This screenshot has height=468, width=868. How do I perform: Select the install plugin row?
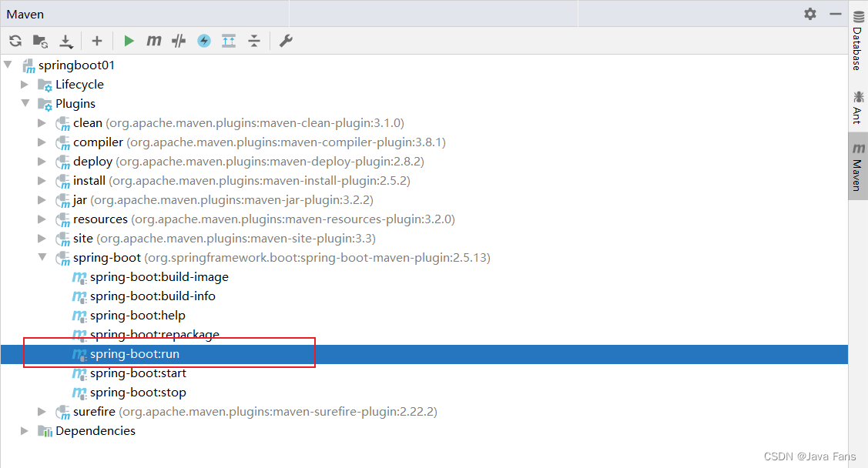(424, 180)
